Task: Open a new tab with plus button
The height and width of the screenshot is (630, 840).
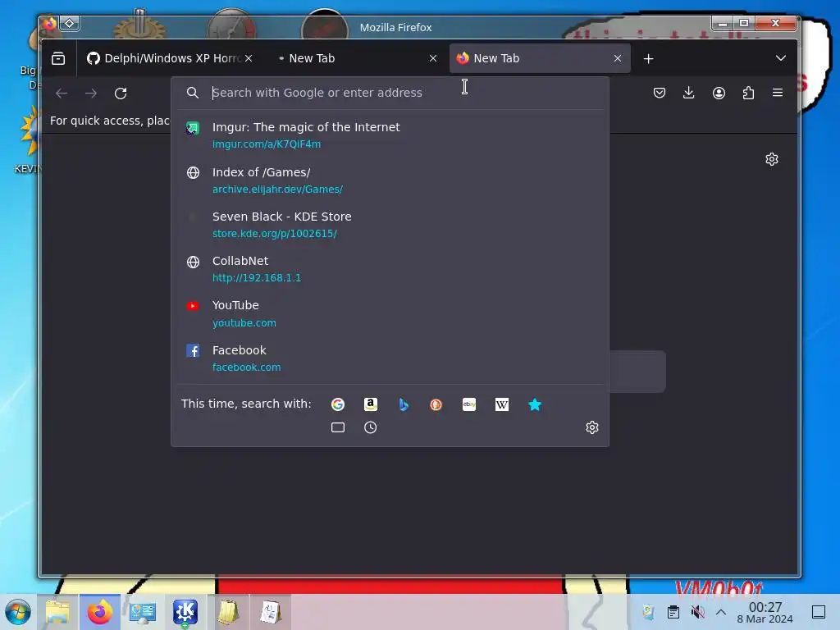Action: [648, 58]
